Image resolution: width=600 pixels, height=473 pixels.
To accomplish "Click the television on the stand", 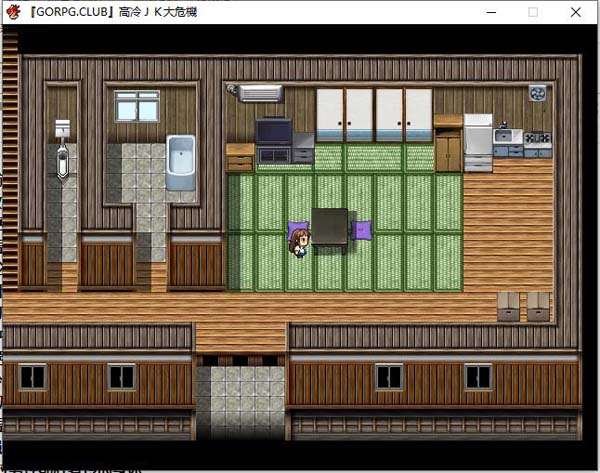I will point(274,132).
